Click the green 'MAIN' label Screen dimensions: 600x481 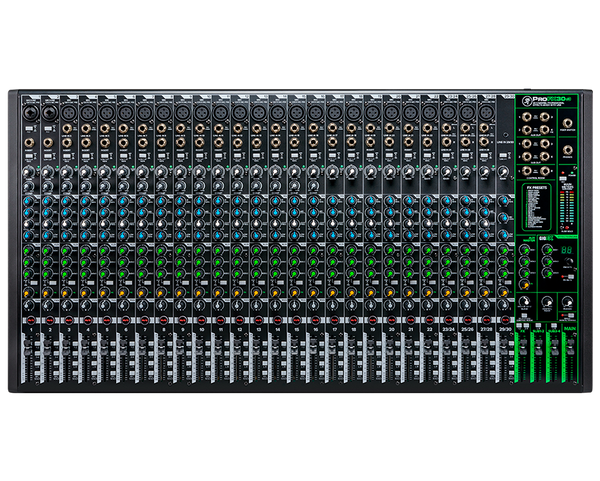coord(570,328)
